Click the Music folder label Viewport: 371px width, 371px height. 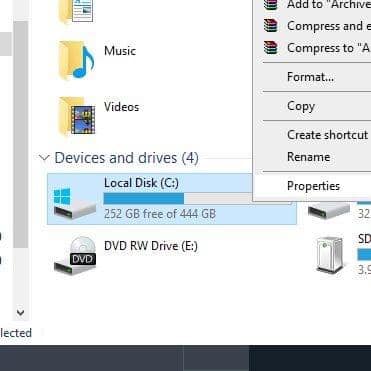(x=120, y=51)
